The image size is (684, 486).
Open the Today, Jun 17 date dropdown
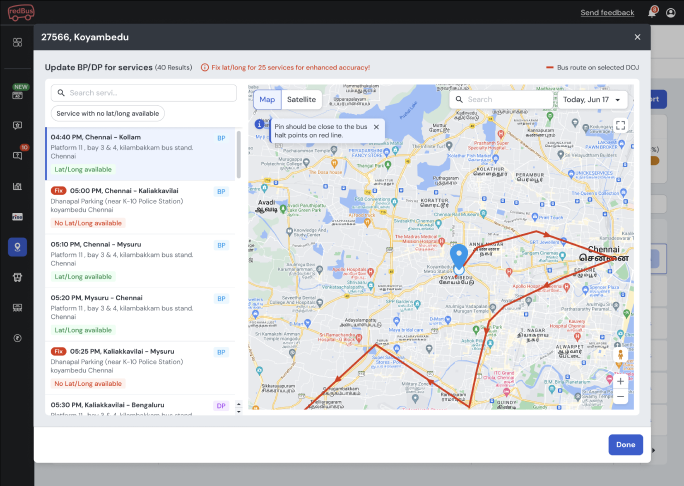click(x=592, y=99)
